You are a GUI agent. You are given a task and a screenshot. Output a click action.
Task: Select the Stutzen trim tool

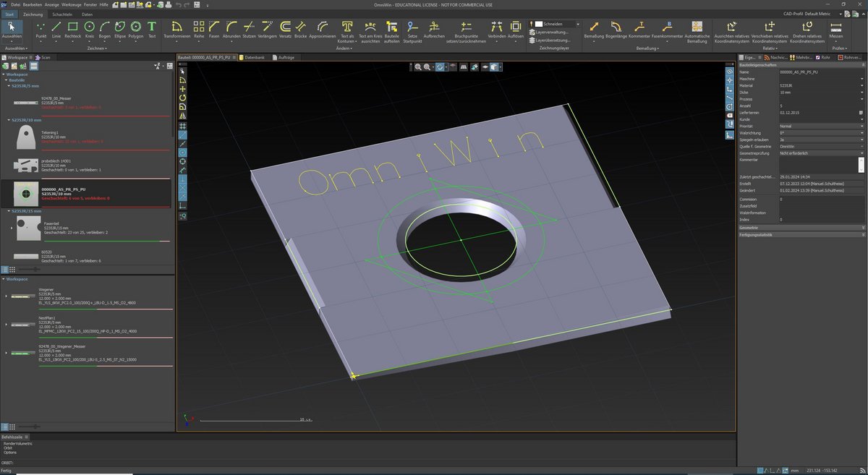tap(249, 30)
